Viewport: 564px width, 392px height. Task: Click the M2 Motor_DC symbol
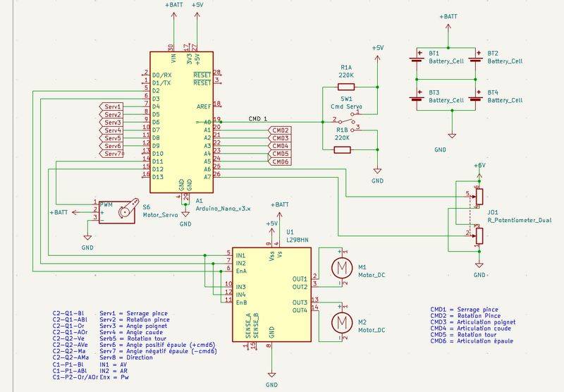pyautogui.click(x=341, y=322)
